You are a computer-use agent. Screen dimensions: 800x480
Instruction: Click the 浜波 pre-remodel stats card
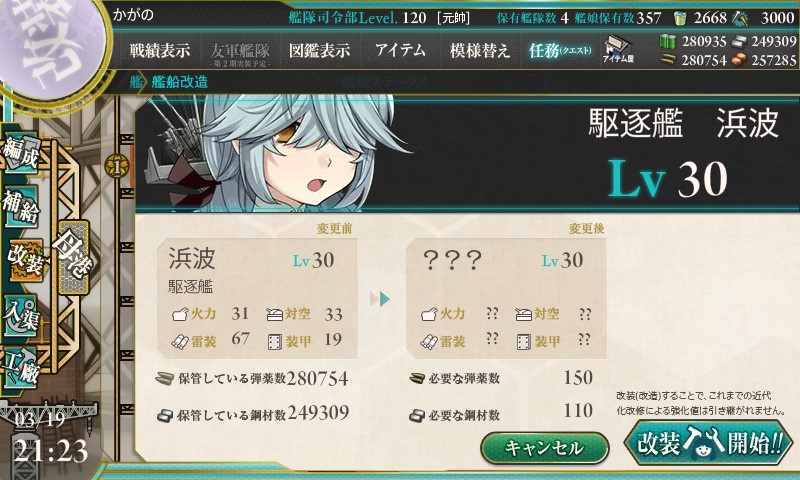(257, 298)
